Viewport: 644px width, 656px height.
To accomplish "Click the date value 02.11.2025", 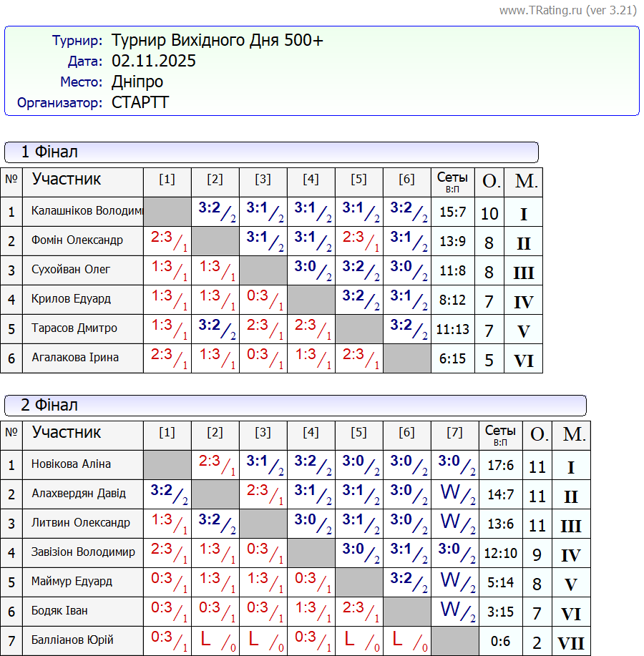I will coord(154,62).
